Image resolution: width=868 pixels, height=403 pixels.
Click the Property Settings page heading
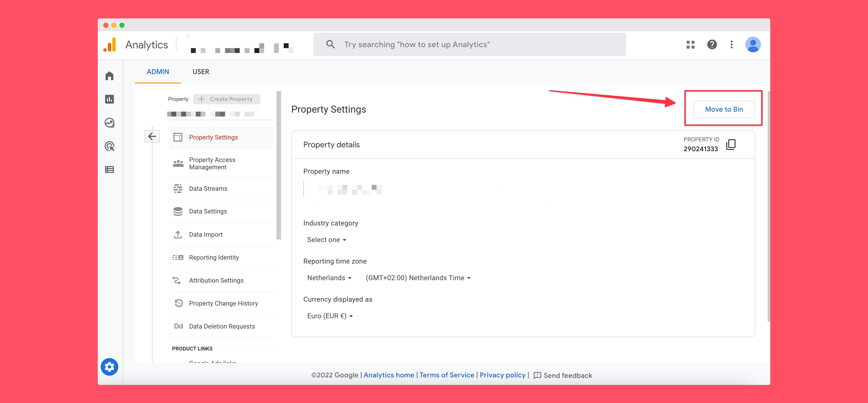328,109
